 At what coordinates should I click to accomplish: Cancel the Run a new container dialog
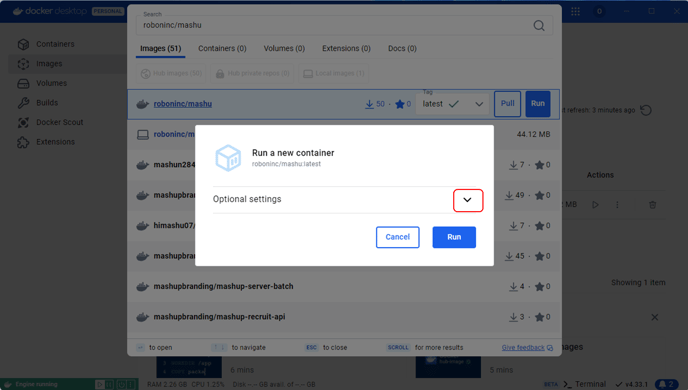(x=398, y=237)
